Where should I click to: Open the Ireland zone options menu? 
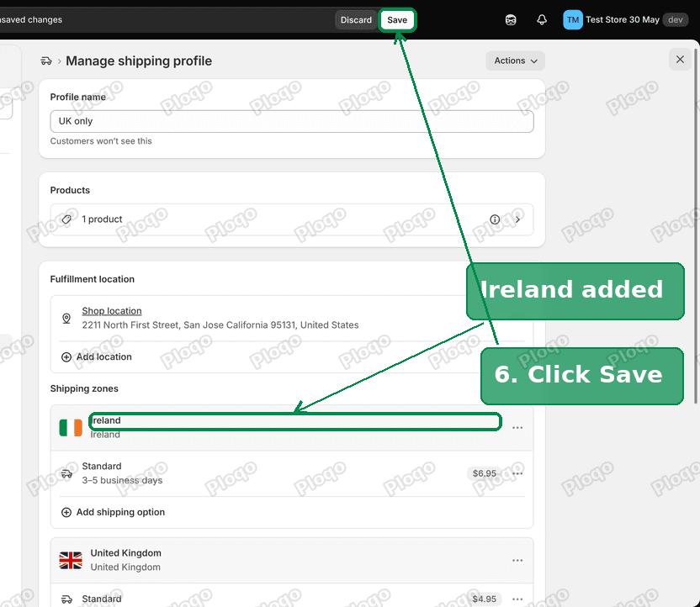(517, 428)
